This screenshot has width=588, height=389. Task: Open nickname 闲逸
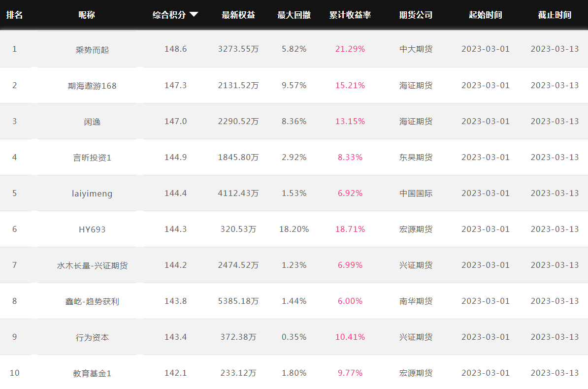coord(92,122)
